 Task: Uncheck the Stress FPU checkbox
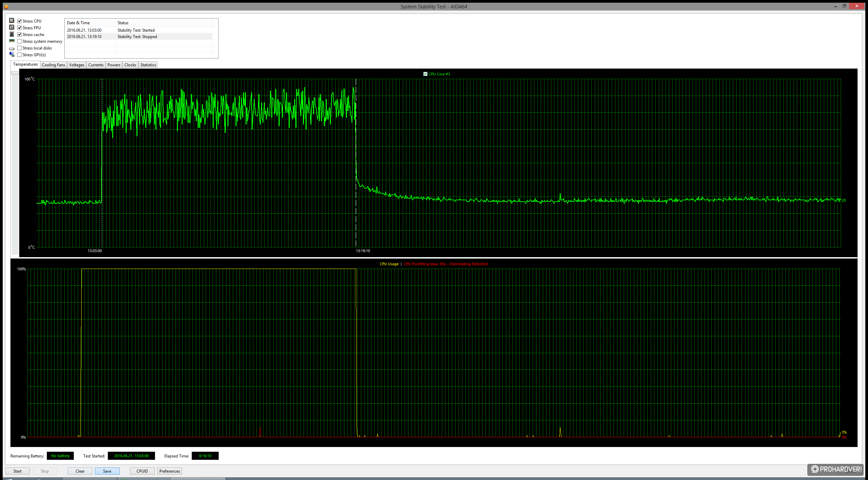pos(20,28)
